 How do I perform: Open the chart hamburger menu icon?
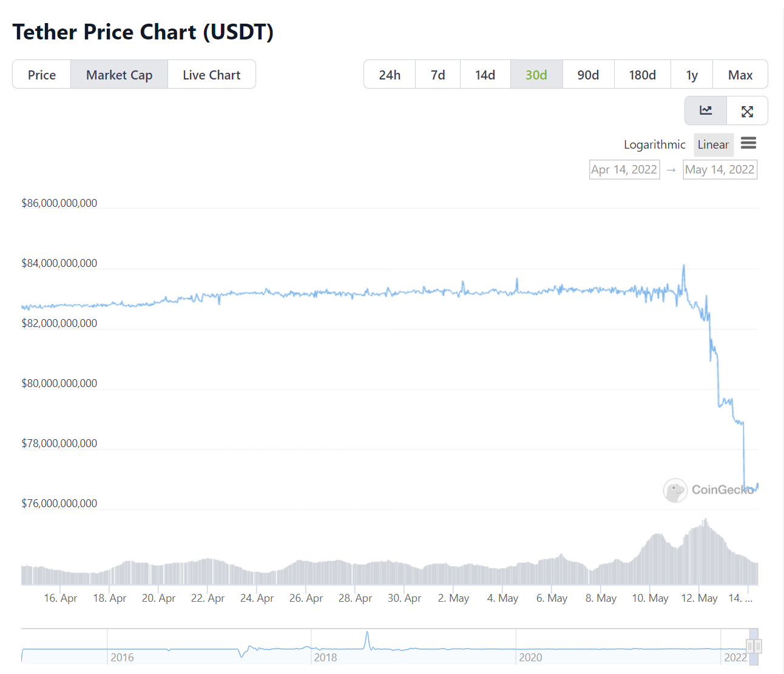(749, 143)
